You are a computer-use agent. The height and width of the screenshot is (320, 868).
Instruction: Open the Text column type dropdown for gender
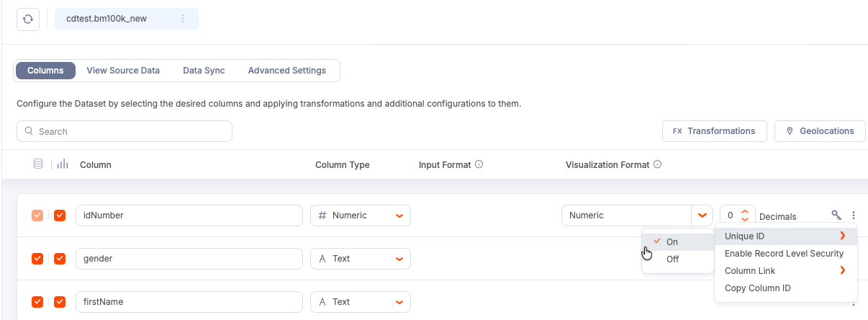pos(361,259)
